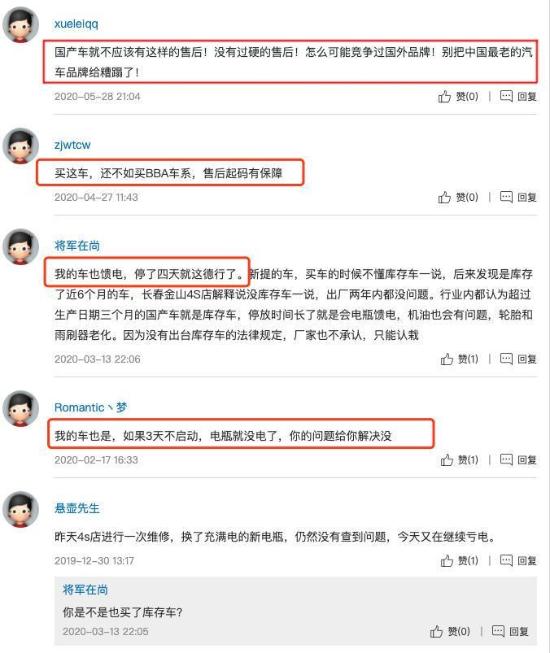Open zjwtcw's username link
Viewport: 550px width, 653px height.
tap(72, 145)
